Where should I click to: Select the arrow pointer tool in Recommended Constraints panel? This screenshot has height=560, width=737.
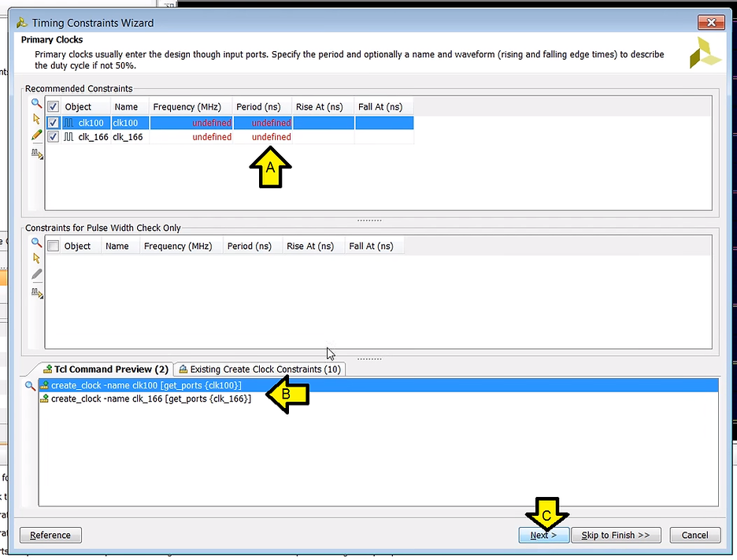36,118
